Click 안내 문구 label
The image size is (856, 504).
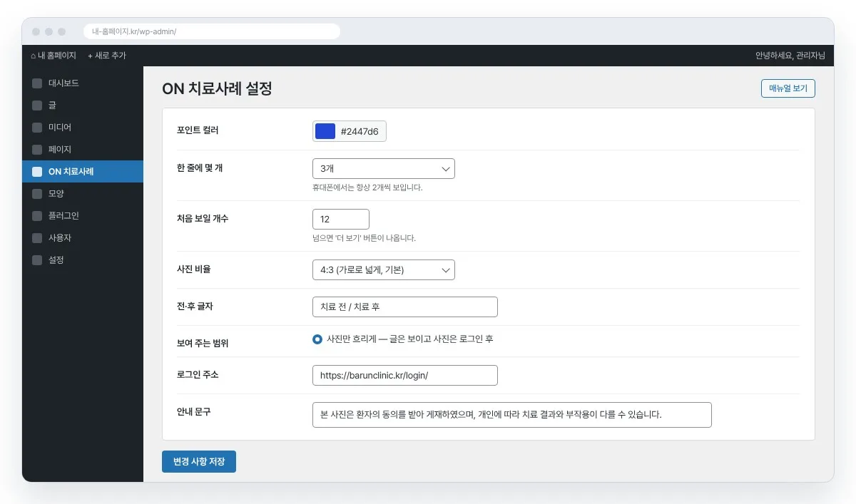tap(194, 411)
